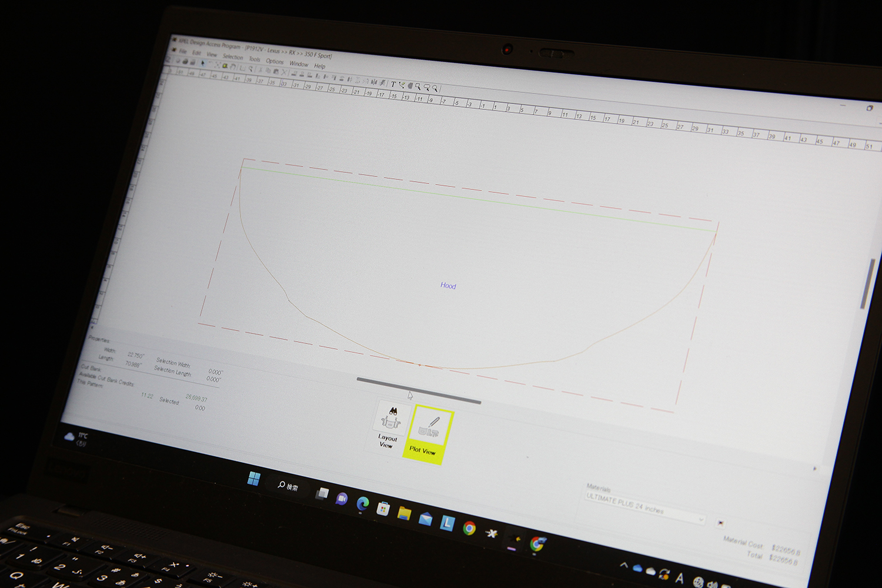Open the Windows Start menu
This screenshot has width=882, height=588.
coord(254,479)
